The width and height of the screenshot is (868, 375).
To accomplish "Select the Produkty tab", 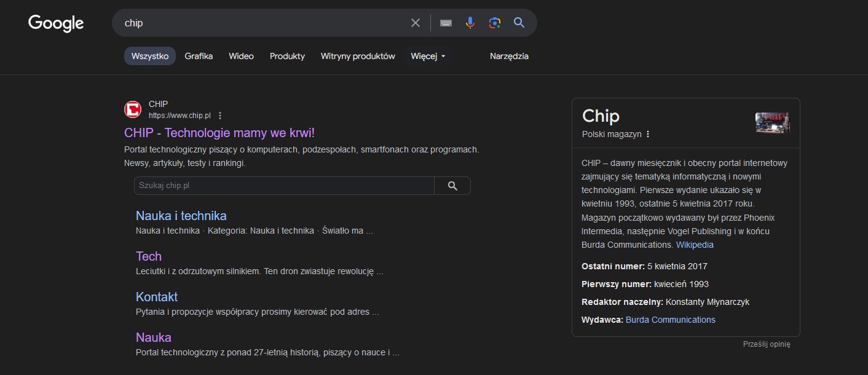I will tap(287, 56).
